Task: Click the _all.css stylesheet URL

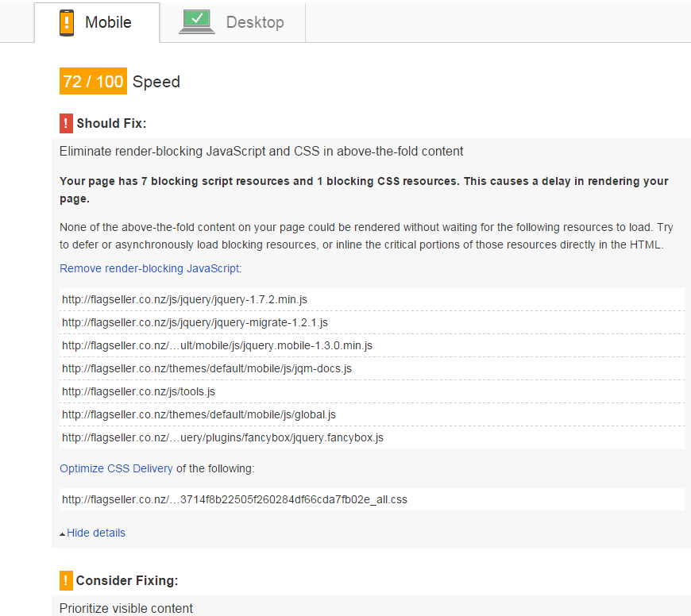Action: click(x=234, y=499)
